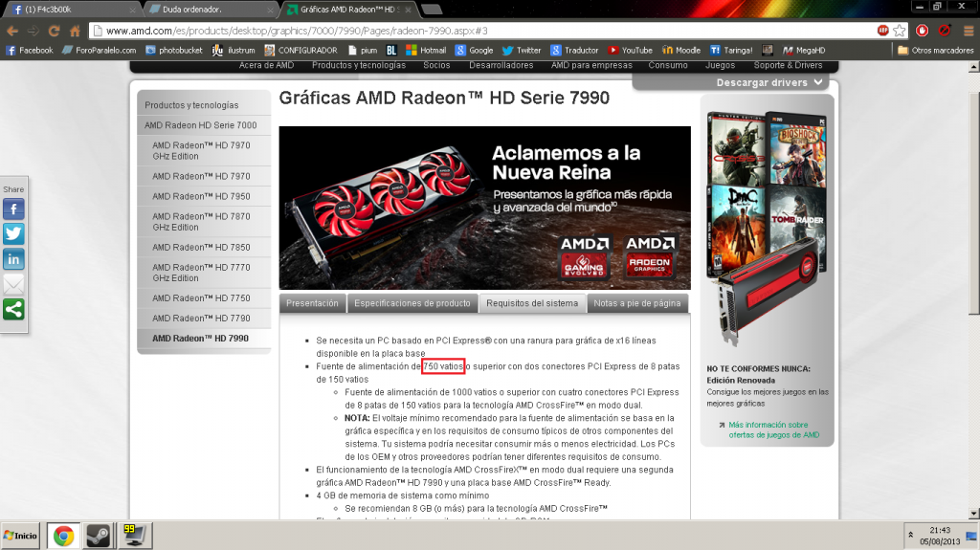980x550 pixels.
Task: Open Soporte & Drivers nav menu
Action: (788, 65)
